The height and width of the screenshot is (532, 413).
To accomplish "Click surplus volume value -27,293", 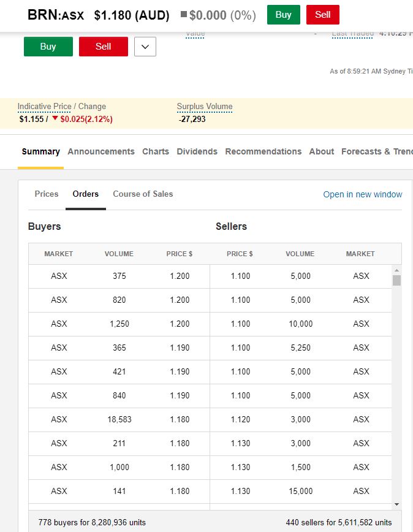I will point(192,119).
